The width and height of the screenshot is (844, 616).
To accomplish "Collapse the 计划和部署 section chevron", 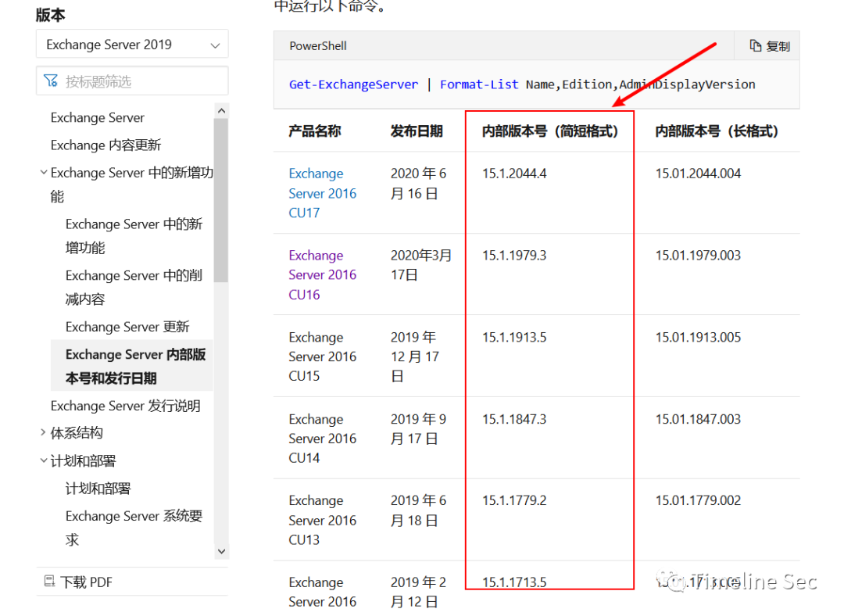I will click(x=44, y=460).
